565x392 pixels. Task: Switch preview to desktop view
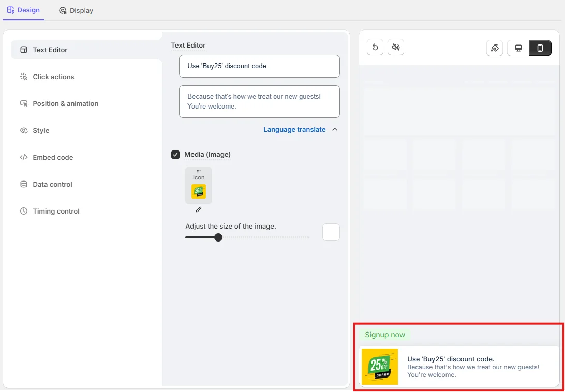518,48
